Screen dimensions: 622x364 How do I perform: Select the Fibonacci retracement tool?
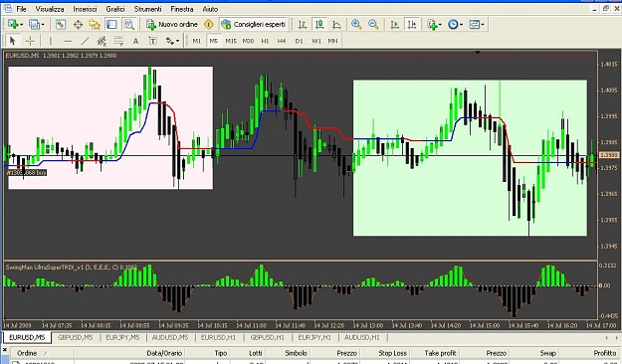pos(118,41)
